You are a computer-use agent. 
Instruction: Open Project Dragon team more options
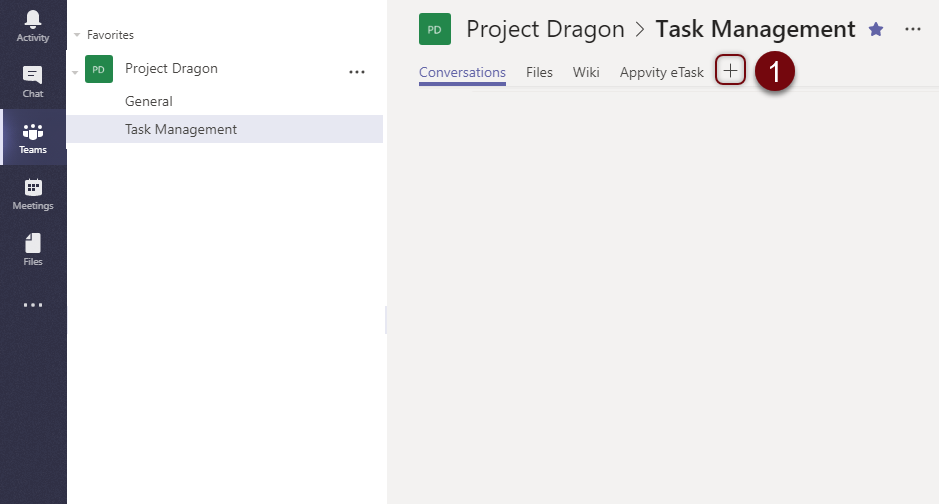tap(357, 72)
